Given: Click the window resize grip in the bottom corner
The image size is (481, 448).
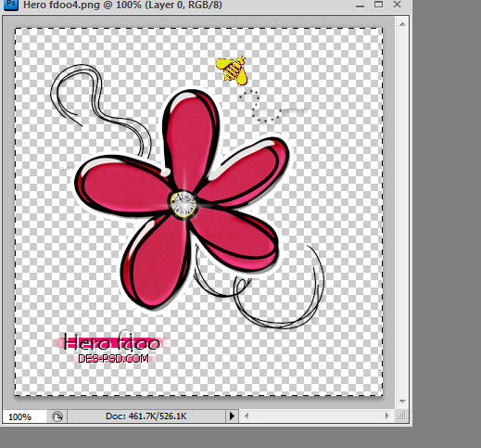Looking at the screenshot, I should (x=401, y=416).
